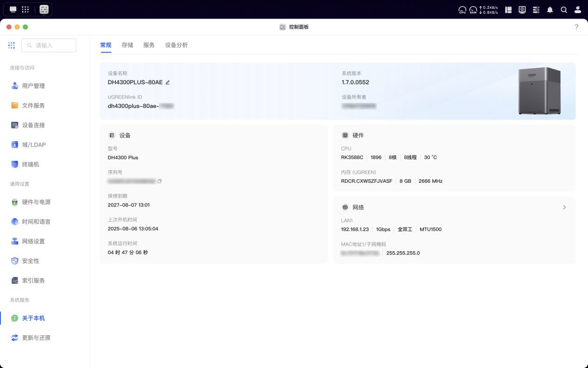This screenshot has width=588, height=368.
Task: Edit device name pencil icon
Action: (168, 82)
